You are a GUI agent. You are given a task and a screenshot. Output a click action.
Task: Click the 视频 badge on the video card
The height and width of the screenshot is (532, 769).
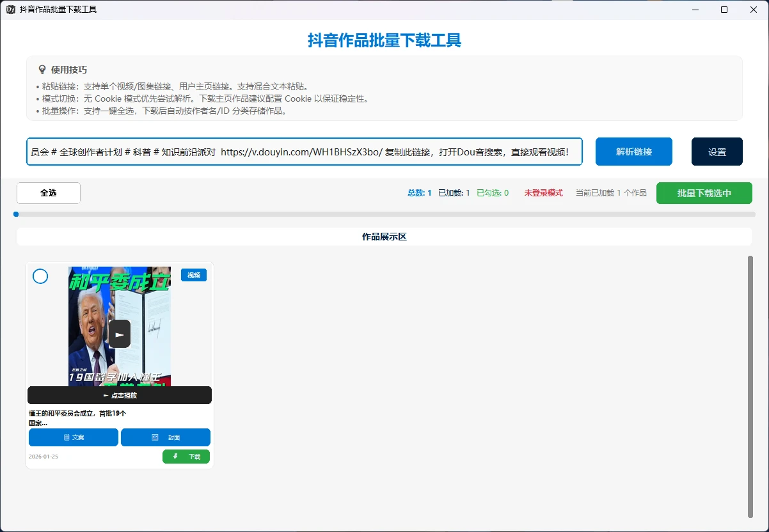tap(194, 274)
